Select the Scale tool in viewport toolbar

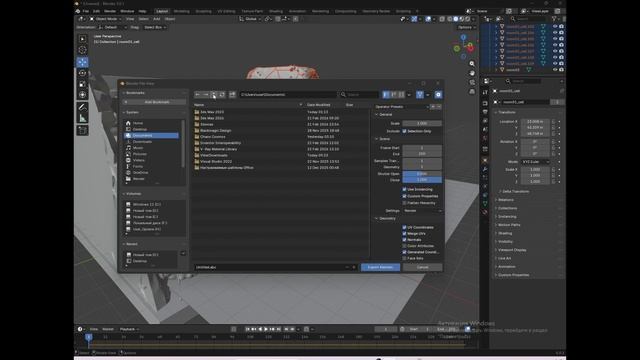(x=82, y=84)
